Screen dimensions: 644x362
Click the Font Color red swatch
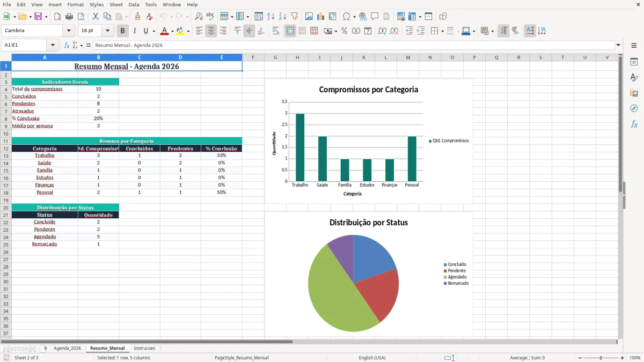[164, 31]
